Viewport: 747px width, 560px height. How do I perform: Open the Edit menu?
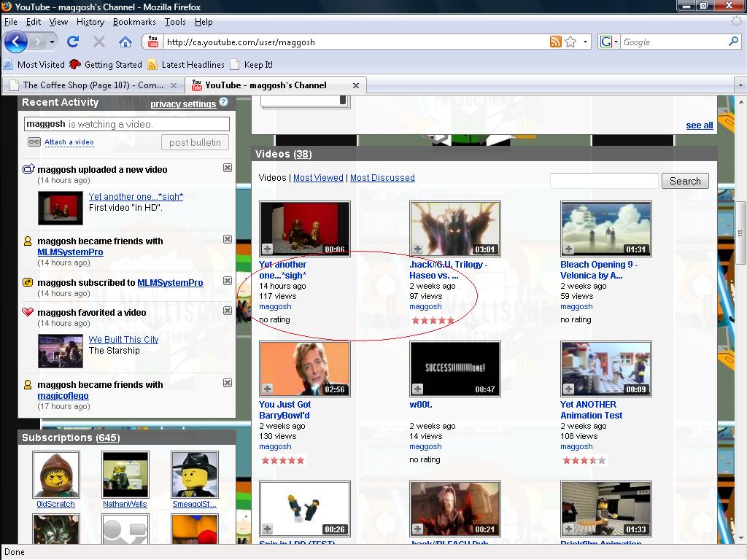[x=34, y=22]
